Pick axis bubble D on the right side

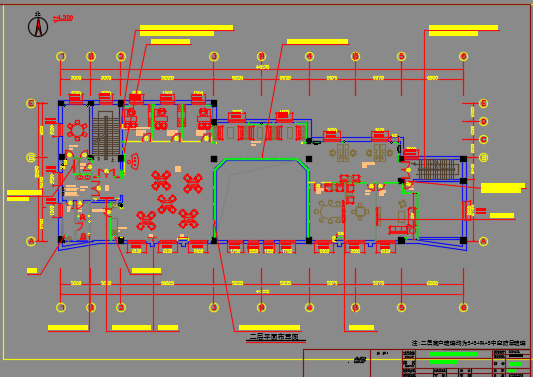483,121
